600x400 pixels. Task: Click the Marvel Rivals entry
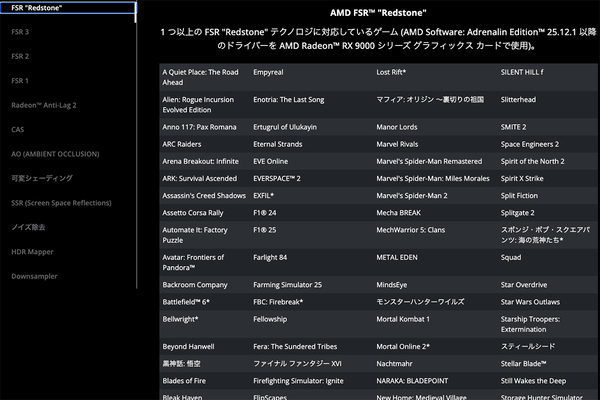tap(397, 144)
